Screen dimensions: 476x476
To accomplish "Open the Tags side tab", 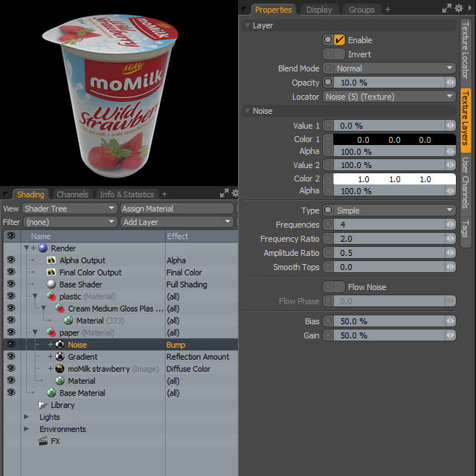I will tap(465, 229).
